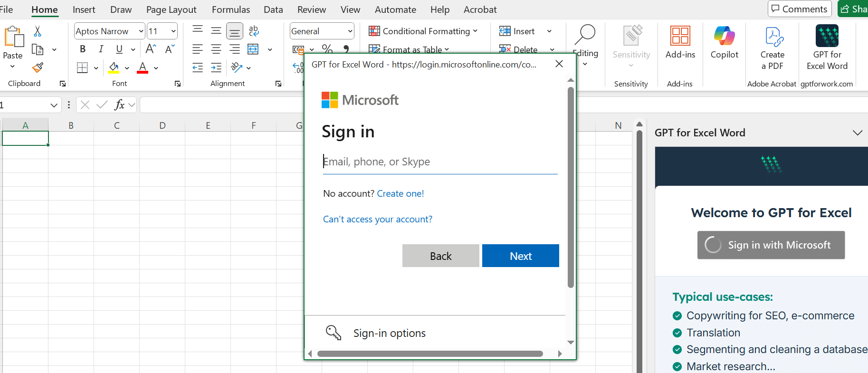Open the Aptos Narrow font name dropdown

point(141,31)
